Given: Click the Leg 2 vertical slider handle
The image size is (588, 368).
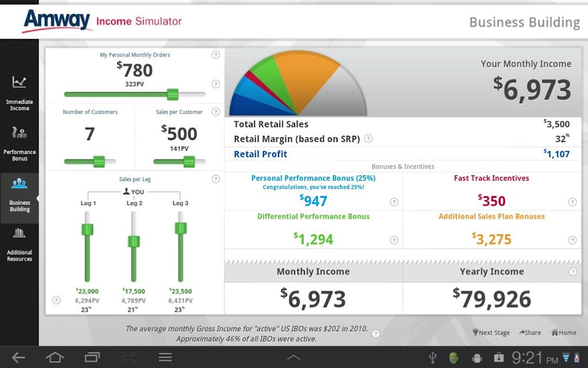Looking at the screenshot, I should pos(134,241).
